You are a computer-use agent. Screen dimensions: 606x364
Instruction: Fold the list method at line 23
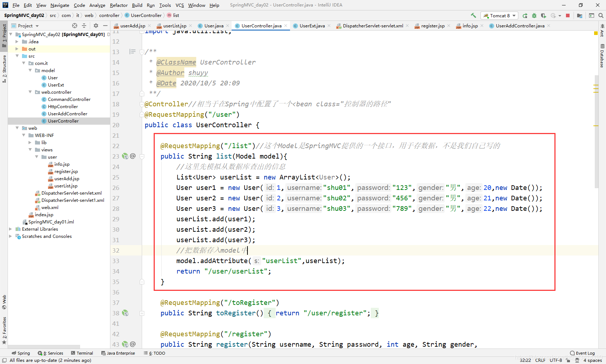(142, 156)
